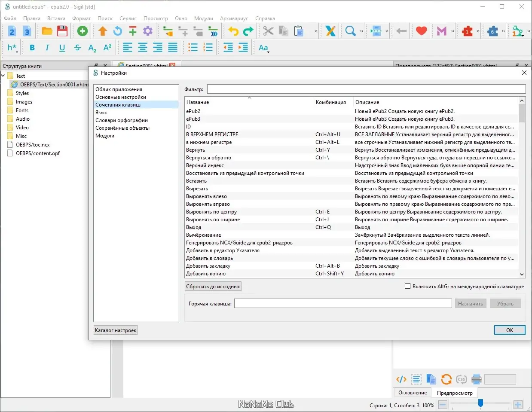Click the Сбросить до исходных button

pos(213,287)
